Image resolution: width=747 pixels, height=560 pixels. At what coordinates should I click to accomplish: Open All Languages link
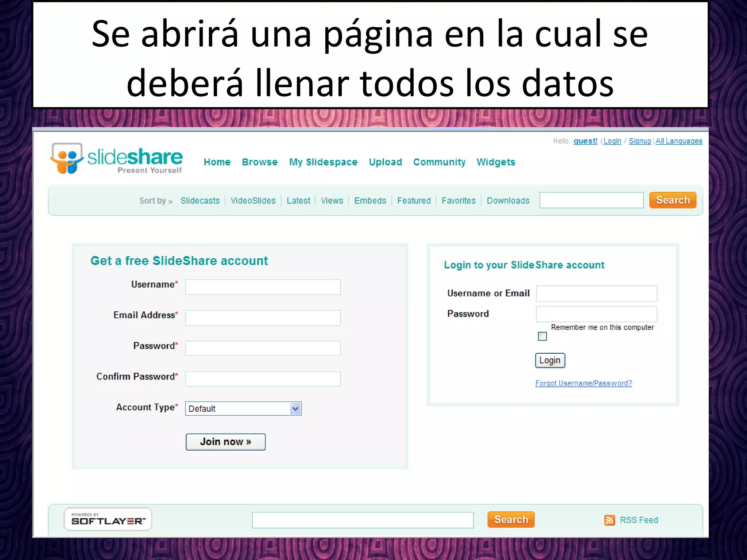tap(679, 141)
